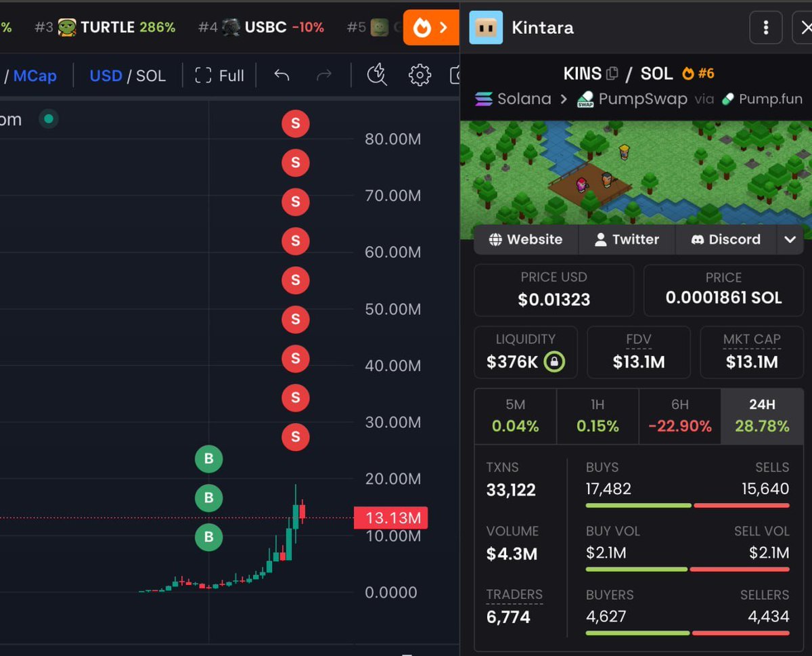This screenshot has width=812, height=656.
Task: Click the green status dot on chart
Action: pos(48,119)
